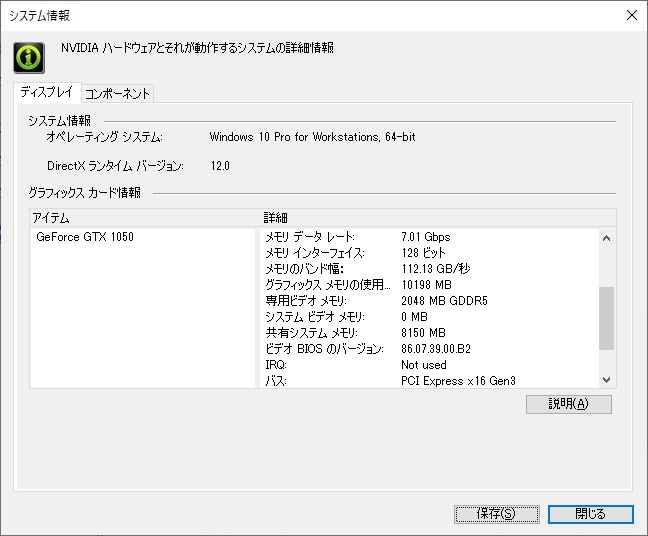Select GeForce GTX 1050 in item list
Screen dimensions: 648x536
85,237
